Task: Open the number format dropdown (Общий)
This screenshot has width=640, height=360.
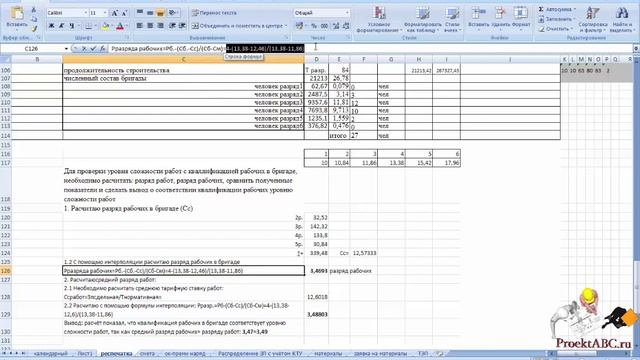Action: pos(347,13)
